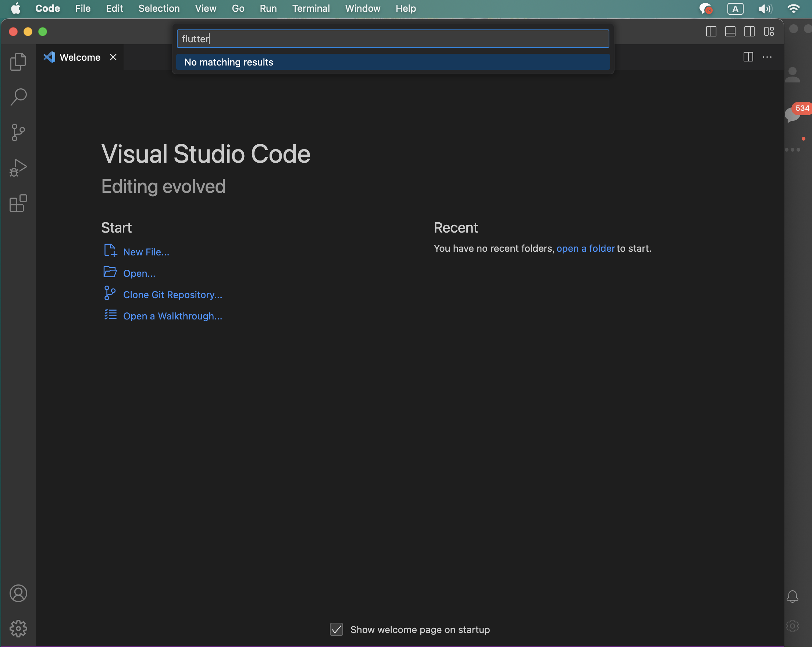
Task: Click the New File link
Action: click(146, 252)
